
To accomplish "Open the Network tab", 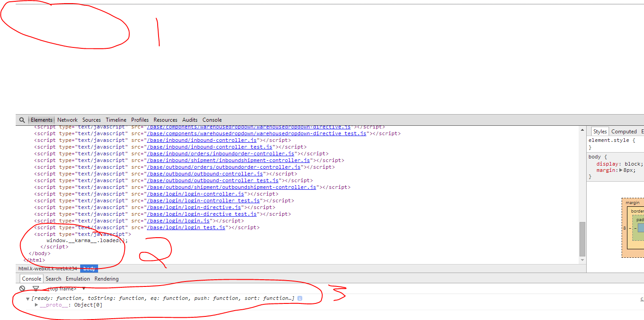I will pos(68,120).
